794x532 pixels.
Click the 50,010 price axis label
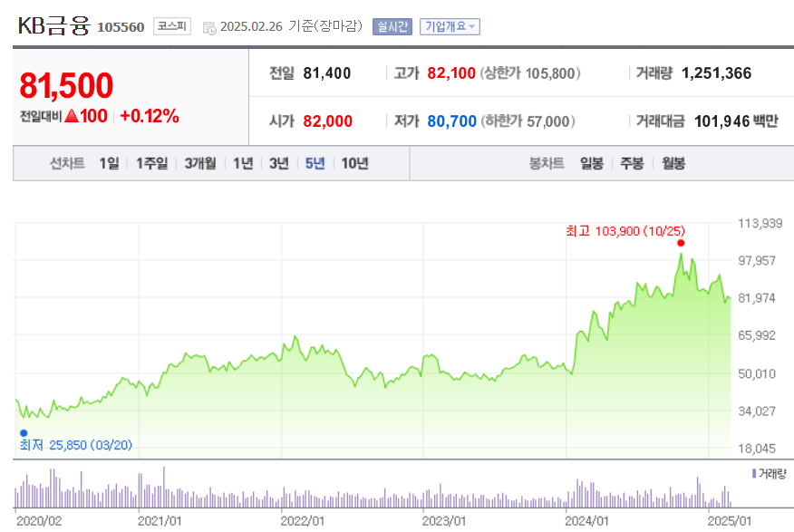[757, 374]
